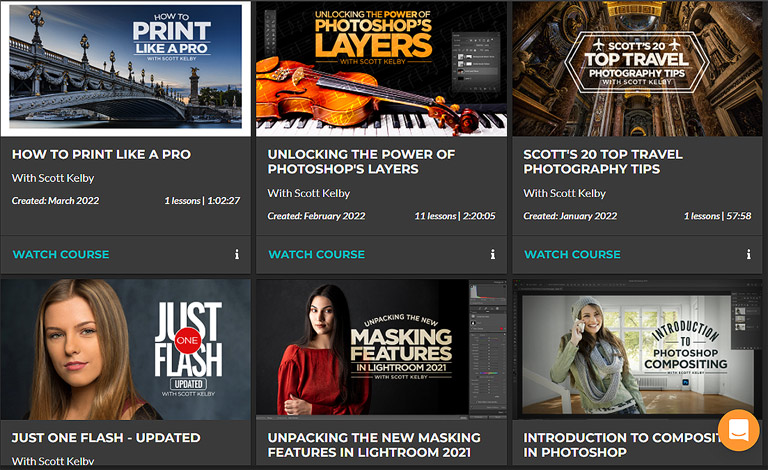Open the Introduction to Photoshop Compositing thumbnail
The width and height of the screenshot is (768, 470).
point(637,350)
